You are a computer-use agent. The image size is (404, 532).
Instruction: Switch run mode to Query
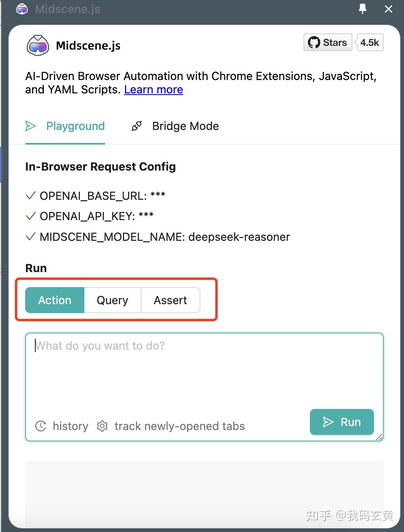point(112,300)
